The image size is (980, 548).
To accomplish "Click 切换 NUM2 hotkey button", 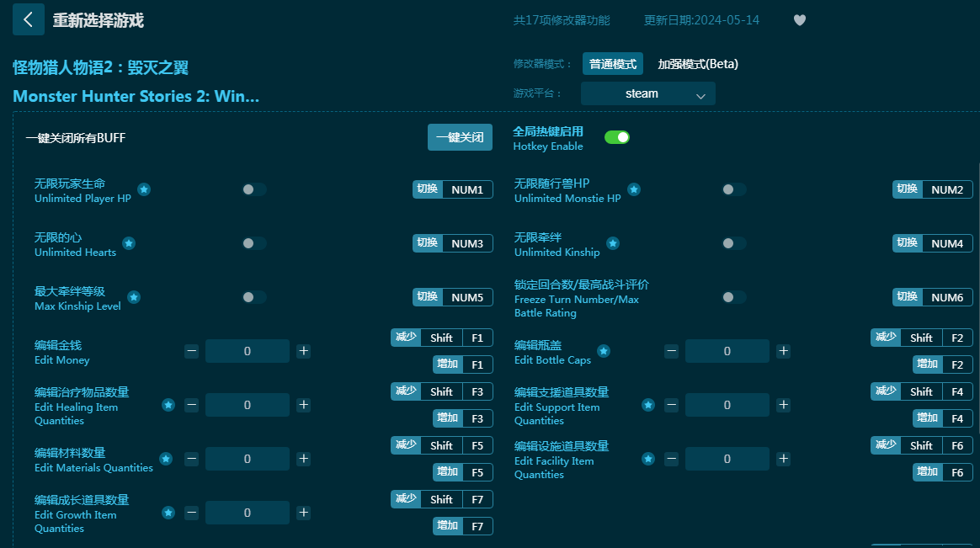I will coord(933,189).
